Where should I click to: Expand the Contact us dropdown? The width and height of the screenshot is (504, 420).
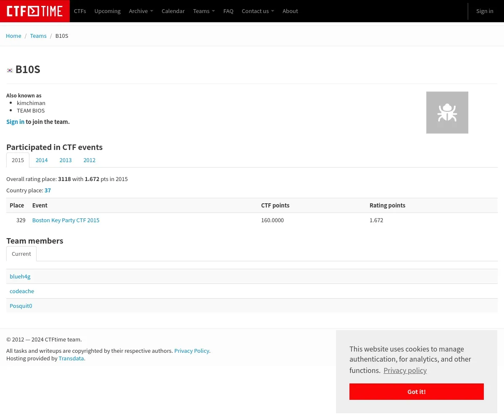pyautogui.click(x=258, y=11)
